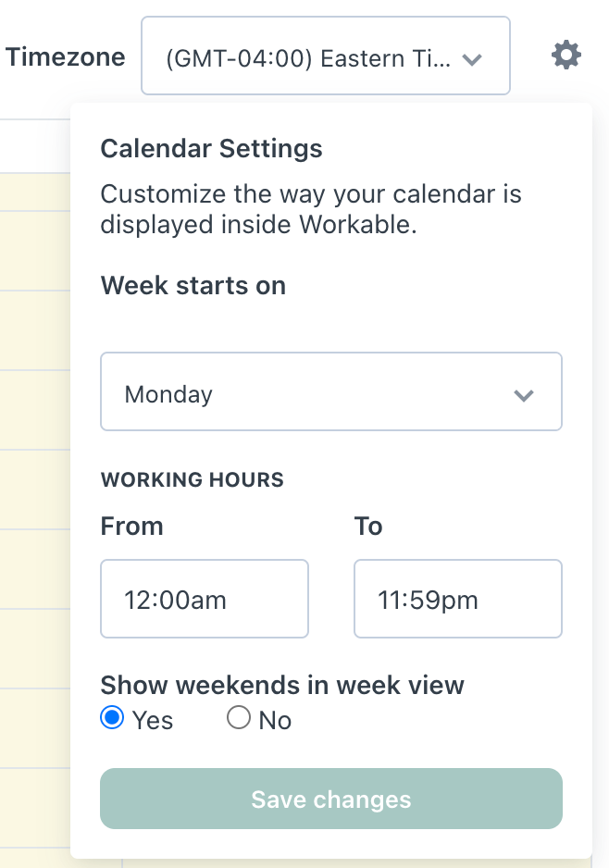Click the Show weekends in week view label
609x868 pixels.
coord(282,685)
